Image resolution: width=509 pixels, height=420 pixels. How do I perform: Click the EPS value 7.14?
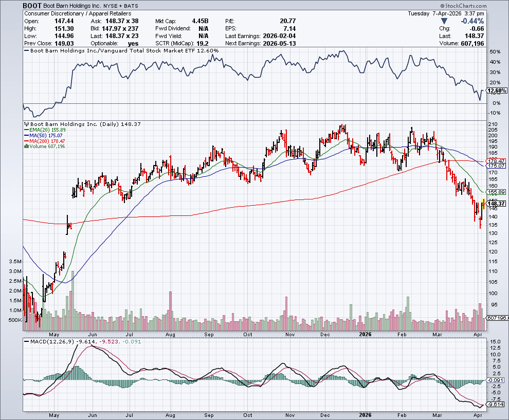(x=289, y=29)
